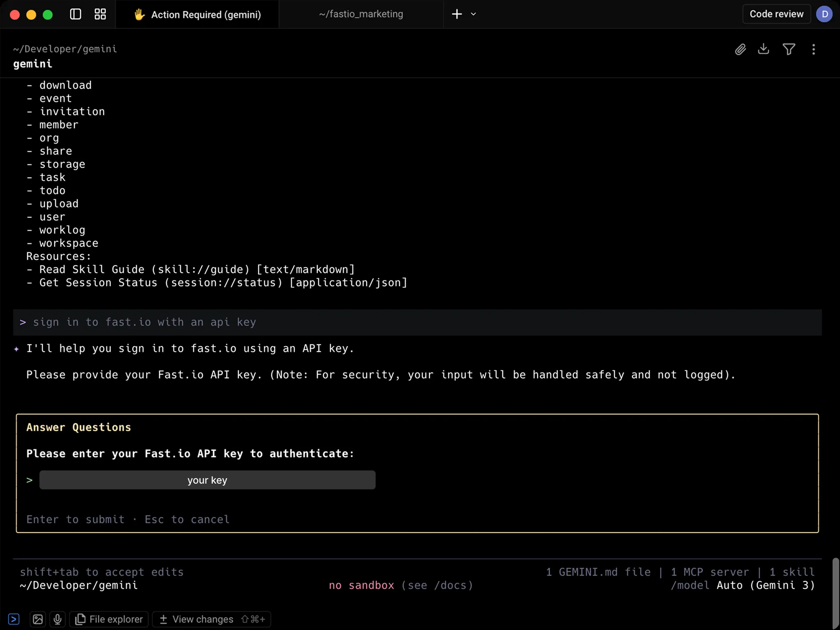Open the grid layout picker icon
The image size is (840, 630).
[99, 14]
